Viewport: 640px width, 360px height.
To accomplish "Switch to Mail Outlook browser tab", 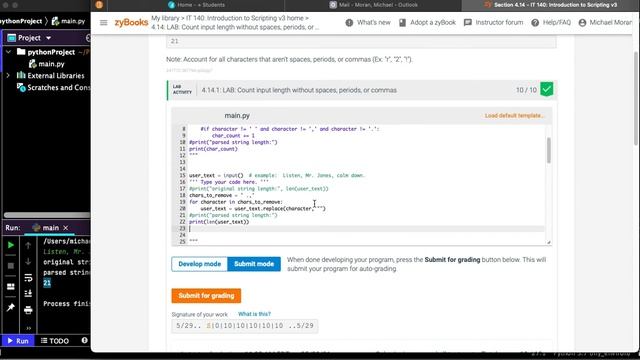I will click(373, 5).
